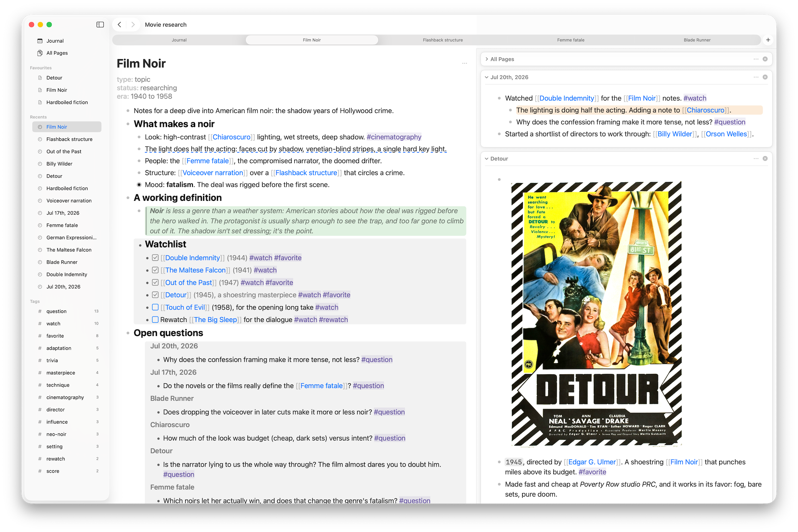This screenshot has height=532, width=798.
Task: Open German Expressionism in Recents
Action: tap(67, 238)
